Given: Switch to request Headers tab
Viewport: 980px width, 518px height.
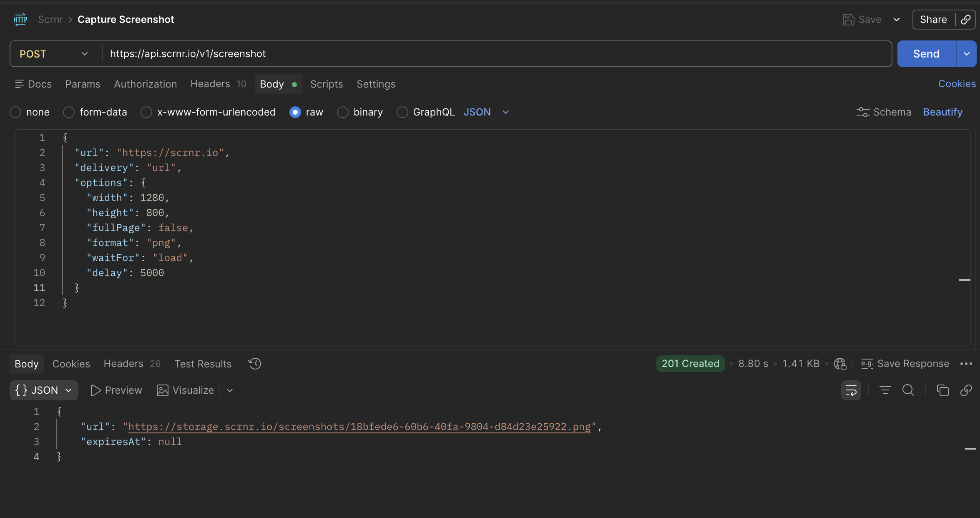Looking at the screenshot, I should pyautogui.click(x=218, y=84).
